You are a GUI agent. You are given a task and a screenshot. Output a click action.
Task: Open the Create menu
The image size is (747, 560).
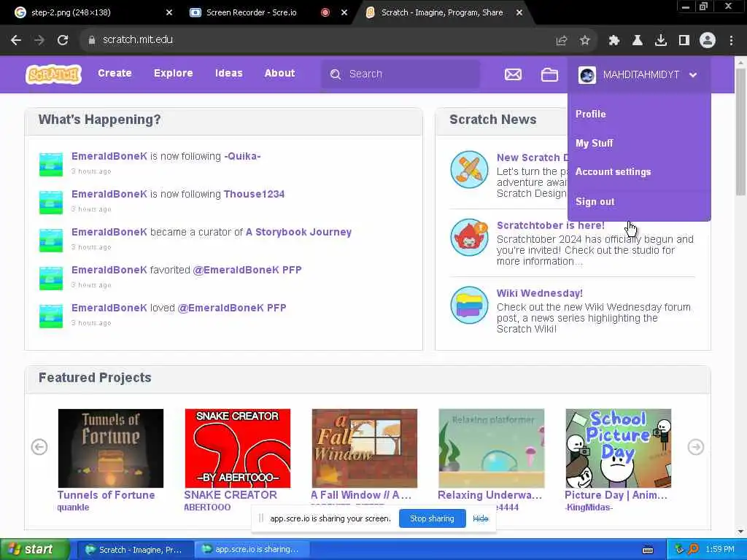[x=115, y=73]
